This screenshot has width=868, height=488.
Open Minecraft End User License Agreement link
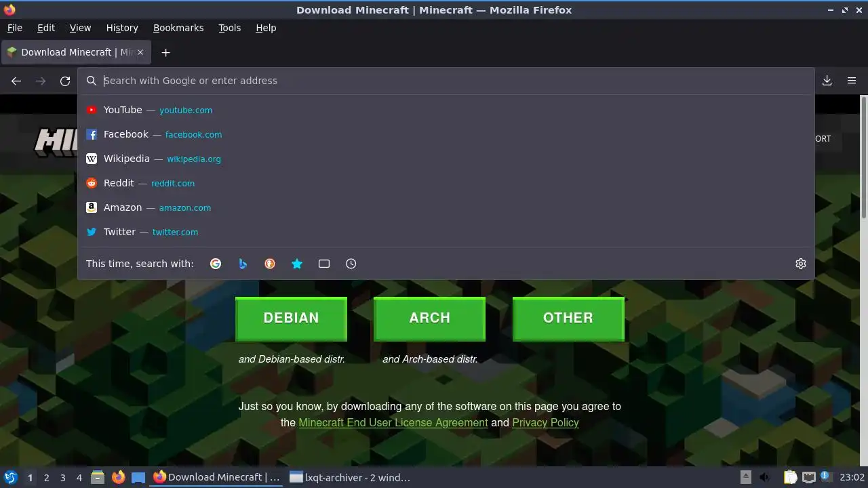pos(393,422)
